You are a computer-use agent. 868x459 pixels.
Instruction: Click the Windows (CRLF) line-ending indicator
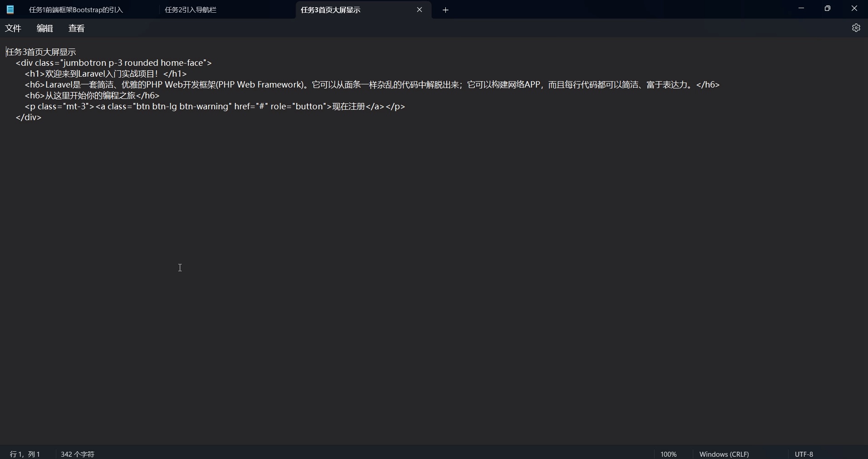[x=724, y=454]
